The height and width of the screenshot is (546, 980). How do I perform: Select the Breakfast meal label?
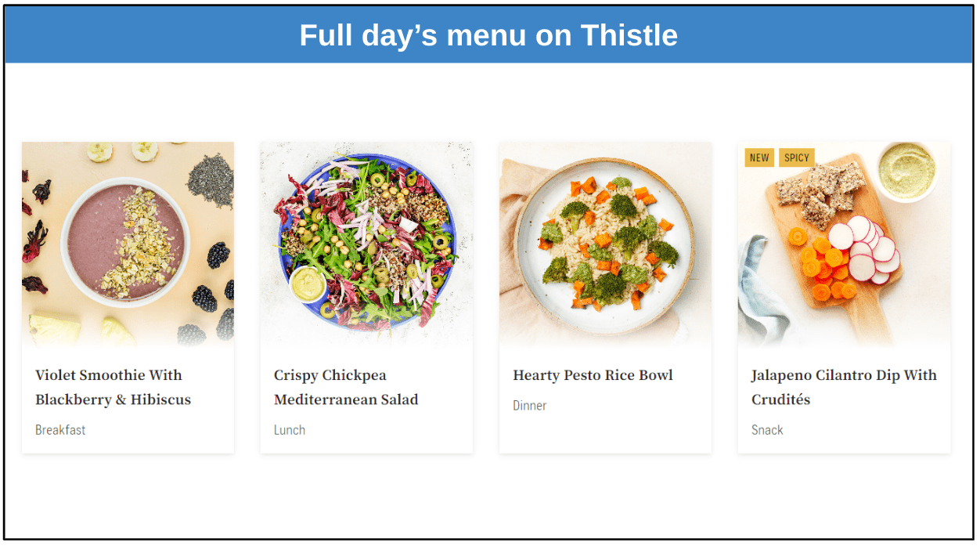click(x=60, y=430)
